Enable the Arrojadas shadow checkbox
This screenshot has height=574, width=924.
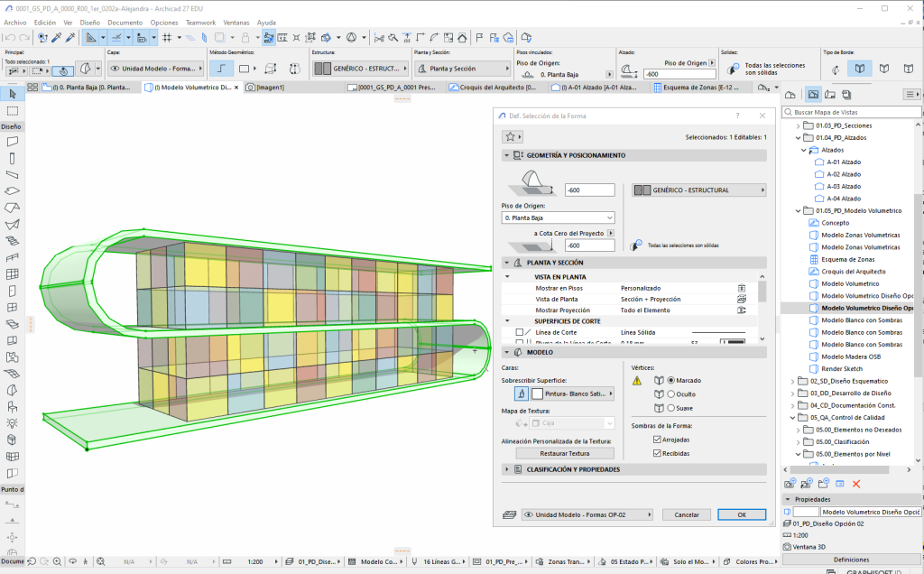click(x=657, y=440)
